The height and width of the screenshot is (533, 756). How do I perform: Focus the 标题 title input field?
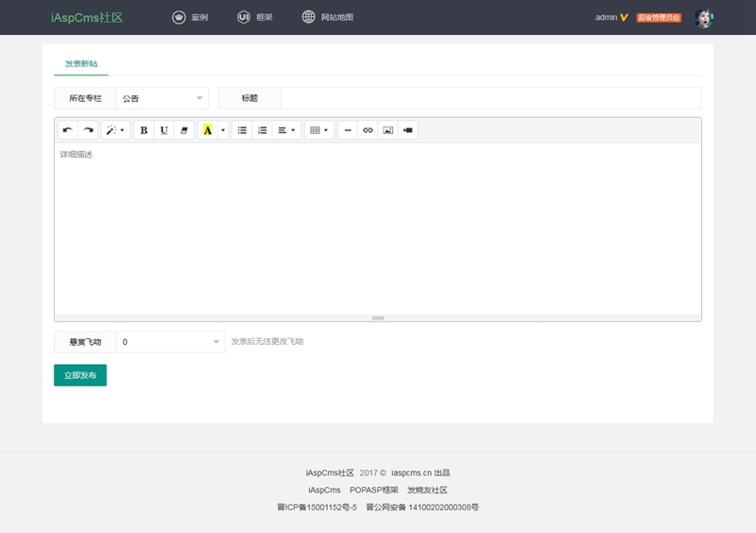tap(490, 98)
